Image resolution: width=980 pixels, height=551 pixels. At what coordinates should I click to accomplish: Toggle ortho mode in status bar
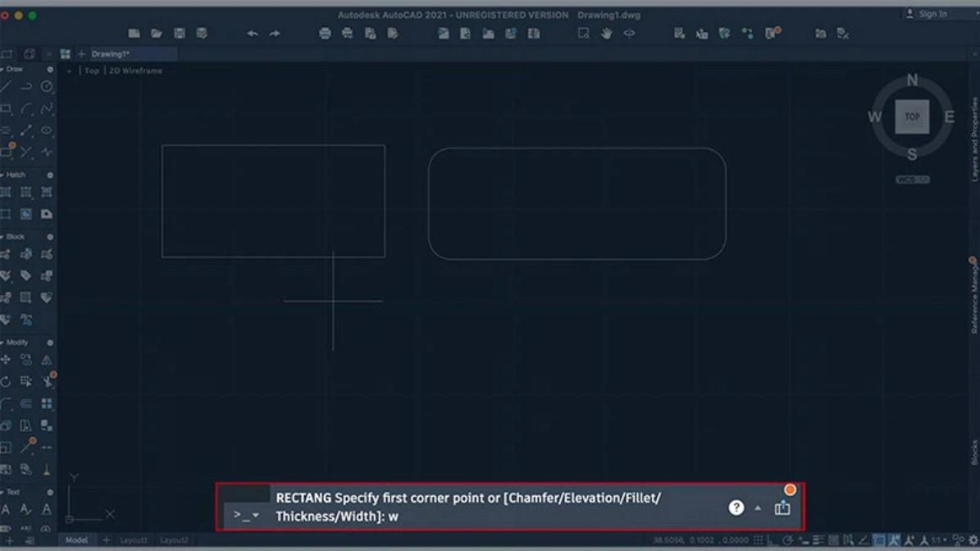tap(772, 540)
